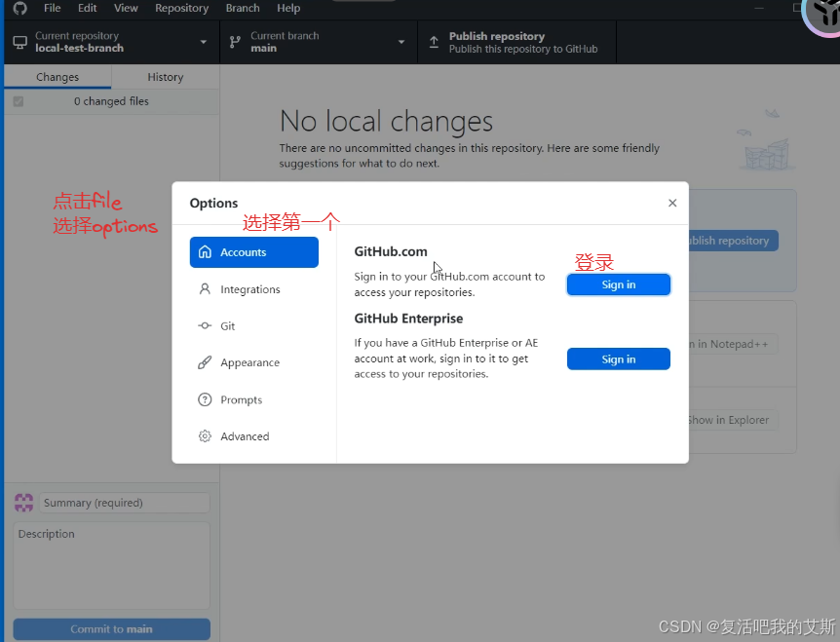Click the GitHub logo in the menu bar
Screen dimensions: 840x642
(x=19, y=8)
